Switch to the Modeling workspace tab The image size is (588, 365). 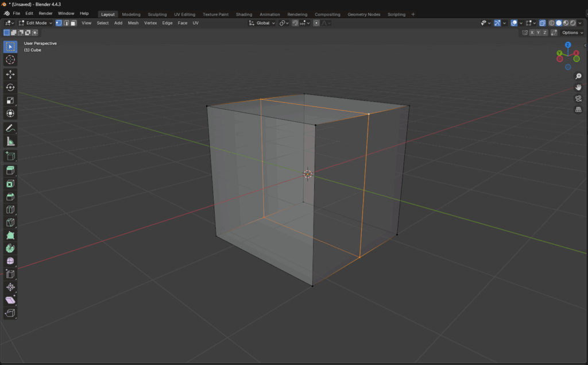pyautogui.click(x=131, y=14)
